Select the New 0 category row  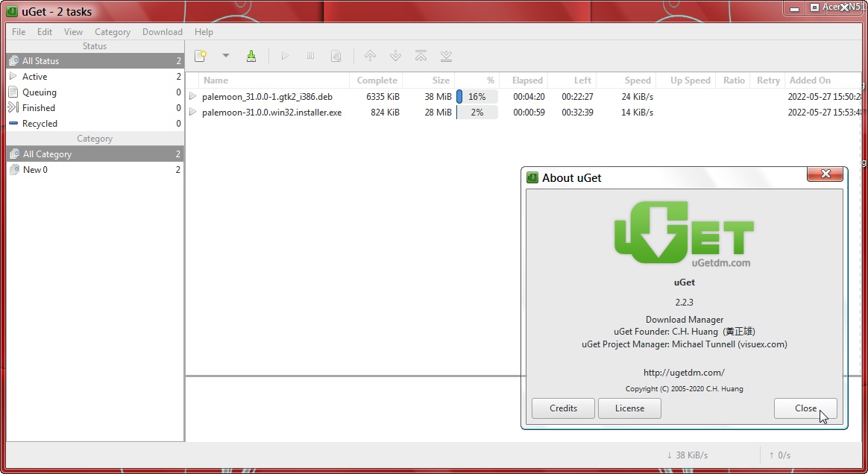pos(95,170)
